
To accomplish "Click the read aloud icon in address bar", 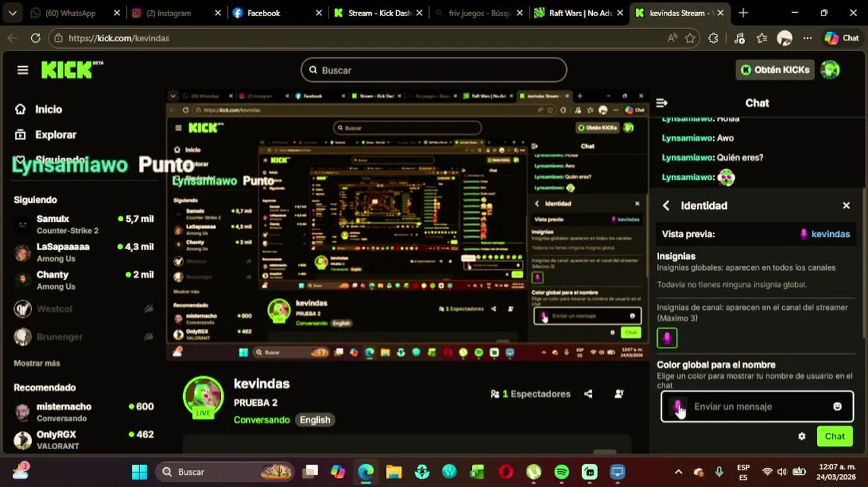I will point(672,39).
